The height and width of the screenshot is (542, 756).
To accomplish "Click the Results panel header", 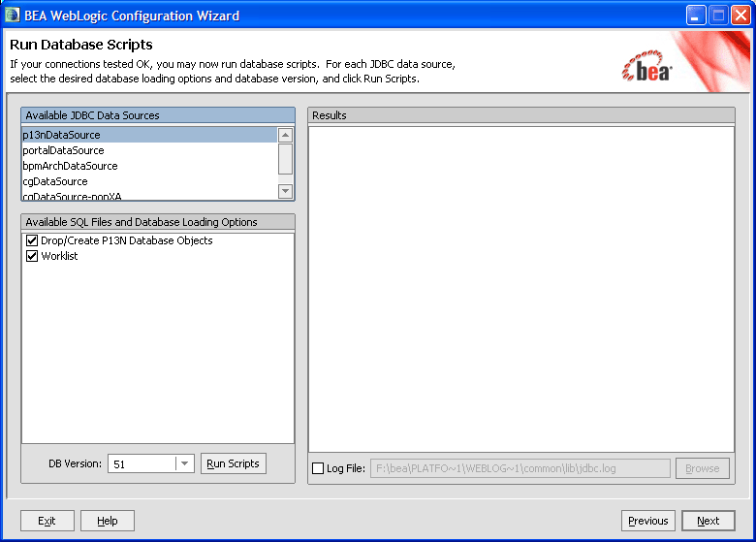I will tap(521, 115).
